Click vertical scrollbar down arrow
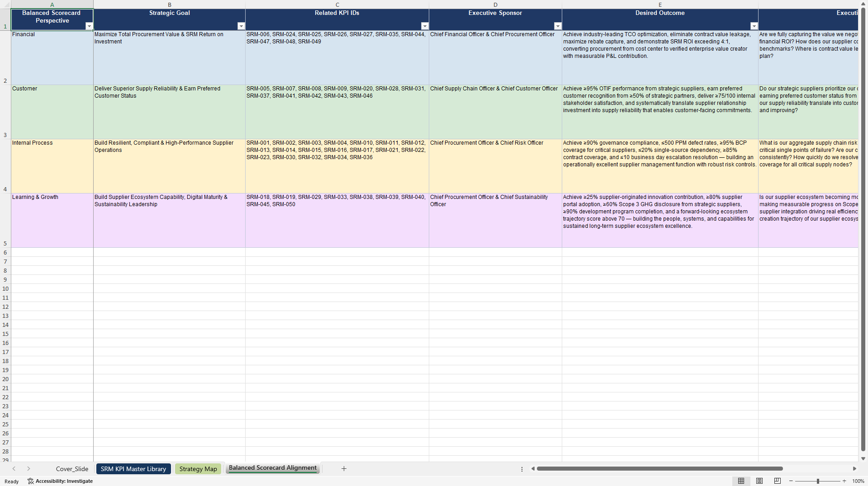This screenshot has width=868, height=486. [863, 458]
